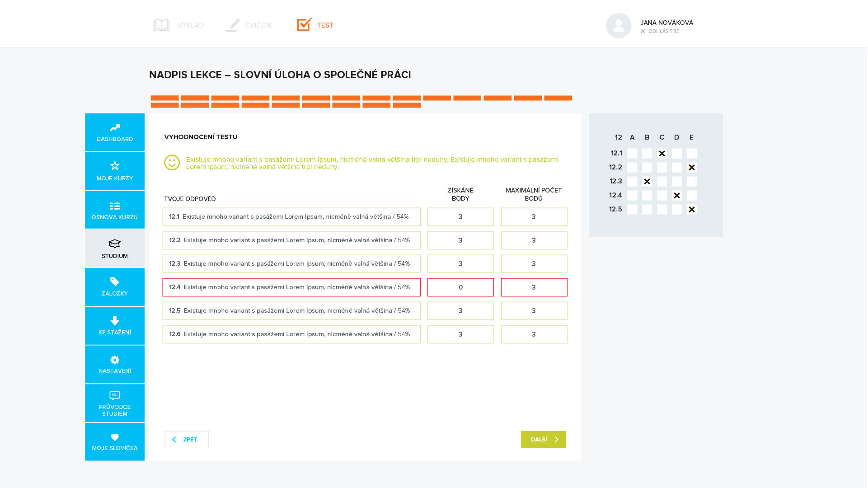The image size is (868, 488).
Task: Click the user avatar picture
Action: pyautogui.click(x=619, y=26)
